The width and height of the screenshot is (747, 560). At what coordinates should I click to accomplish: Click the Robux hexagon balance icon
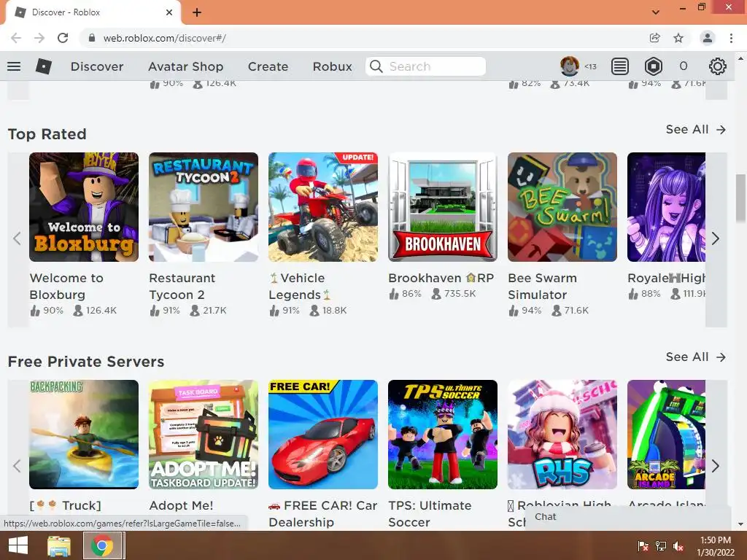click(653, 66)
